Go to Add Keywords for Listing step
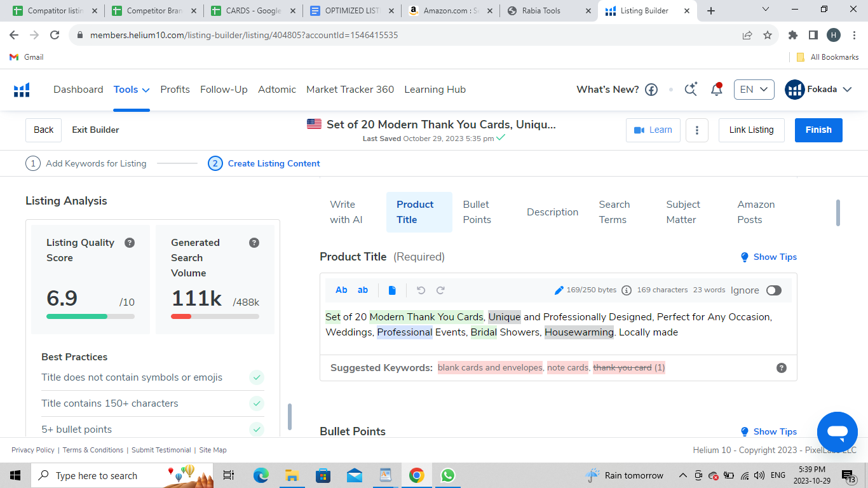 coord(86,163)
